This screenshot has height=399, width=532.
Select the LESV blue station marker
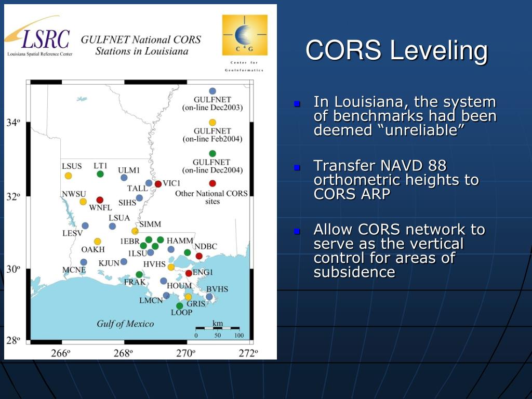click(85, 225)
